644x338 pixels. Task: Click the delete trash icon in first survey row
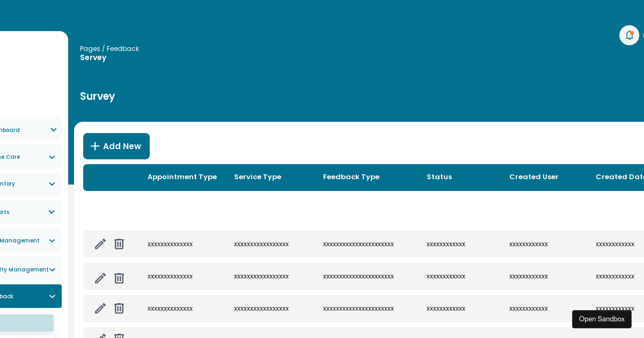tap(119, 244)
